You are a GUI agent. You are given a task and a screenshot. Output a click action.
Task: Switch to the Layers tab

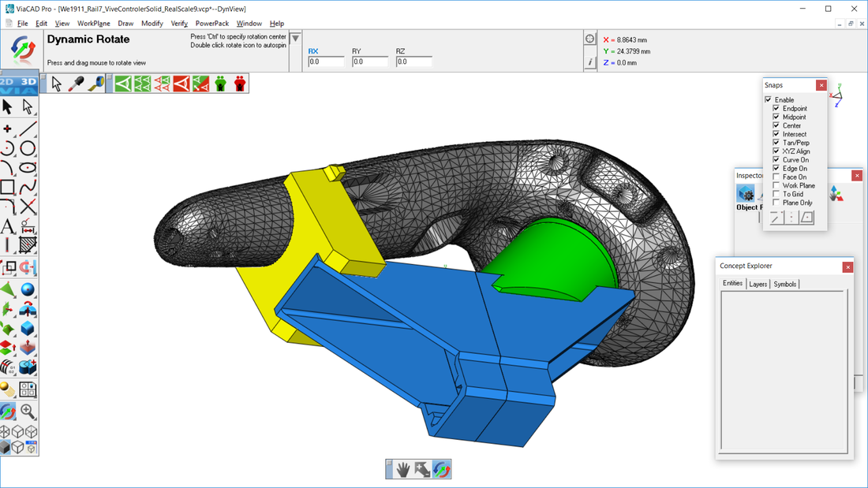(x=758, y=284)
